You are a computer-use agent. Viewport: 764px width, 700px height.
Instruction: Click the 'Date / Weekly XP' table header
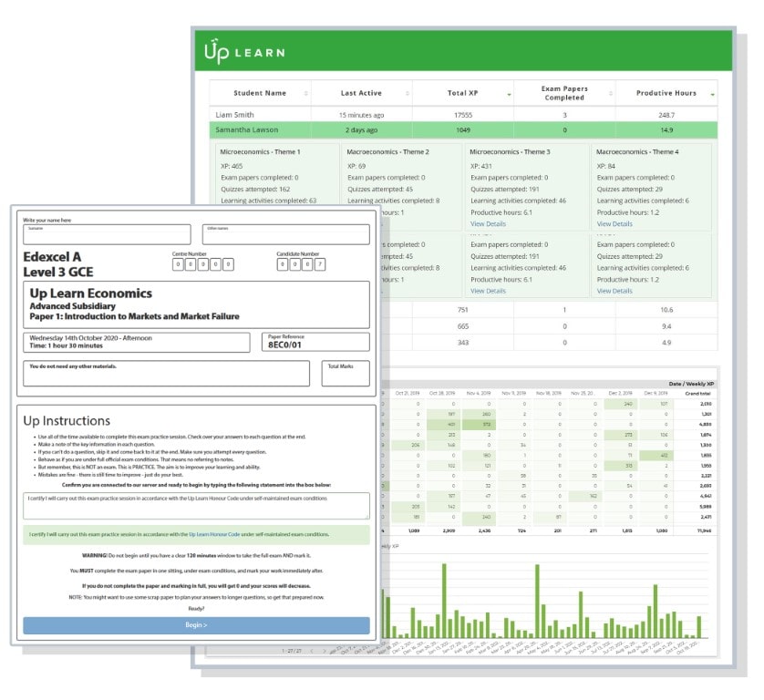coord(691,384)
